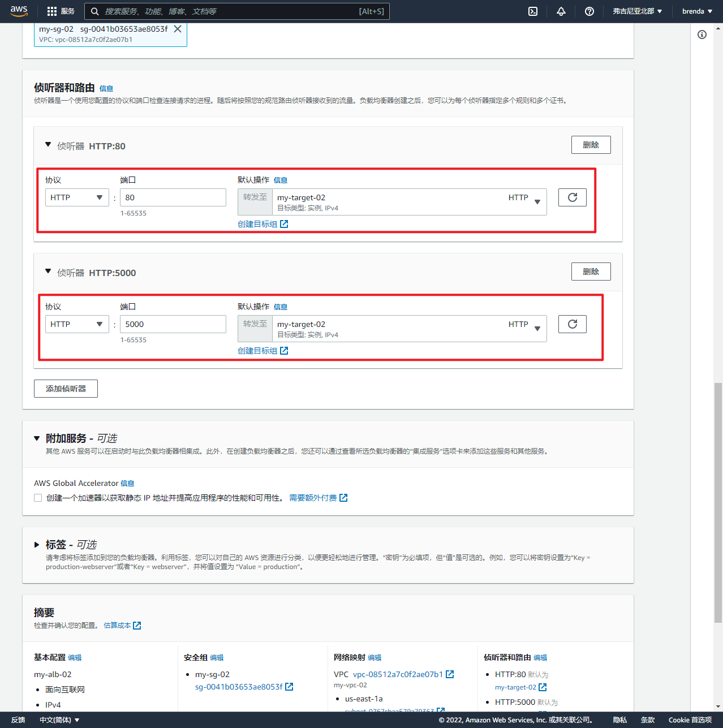Edit 网络映射 in summary

click(375, 657)
